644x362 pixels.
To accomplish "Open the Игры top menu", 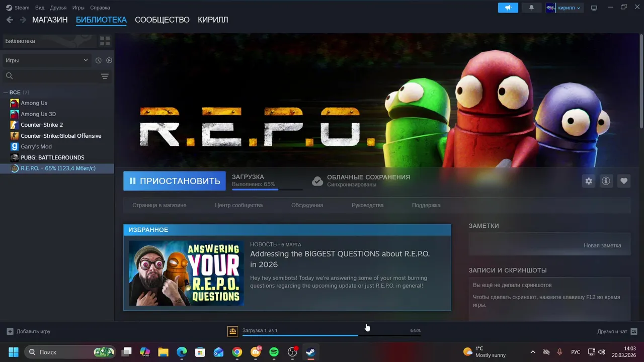I will tap(78, 8).
